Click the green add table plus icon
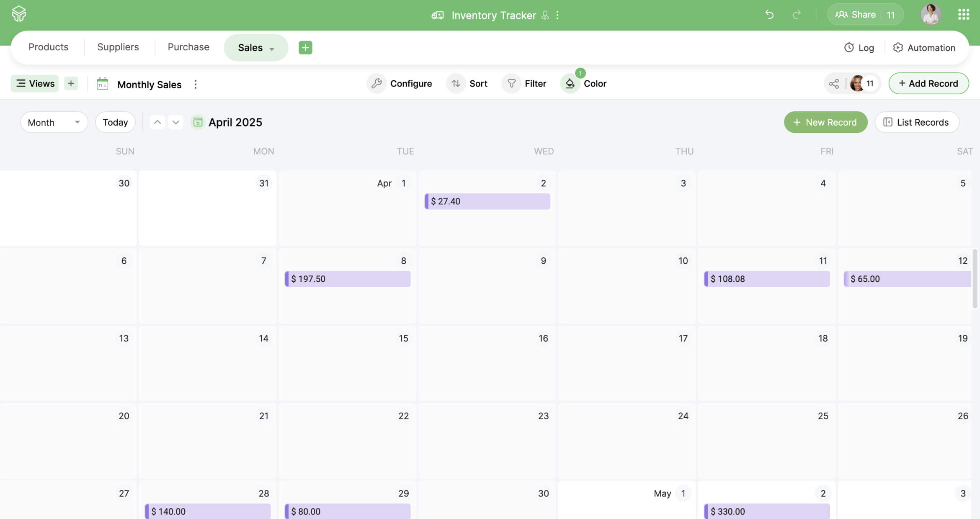Image resolution: width=980 pixels, height=519 pixels. [305, 48]
